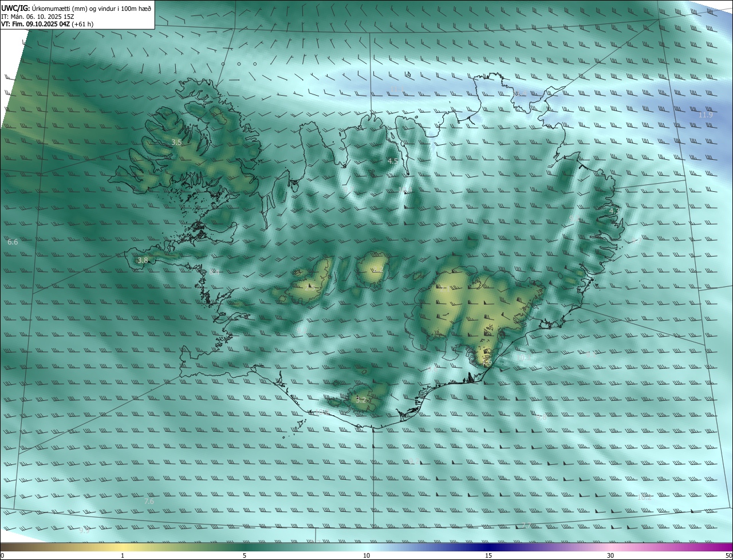Click the 3.5 value over the Westfjords

[x=176, y=142]
